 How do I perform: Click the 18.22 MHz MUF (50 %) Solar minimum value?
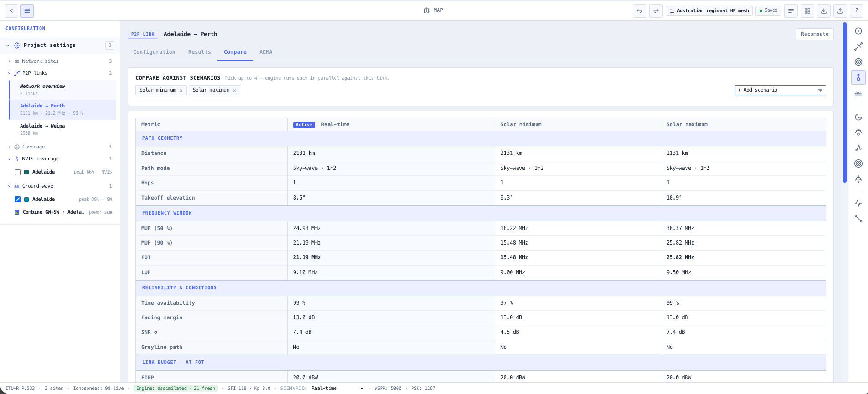514,228
